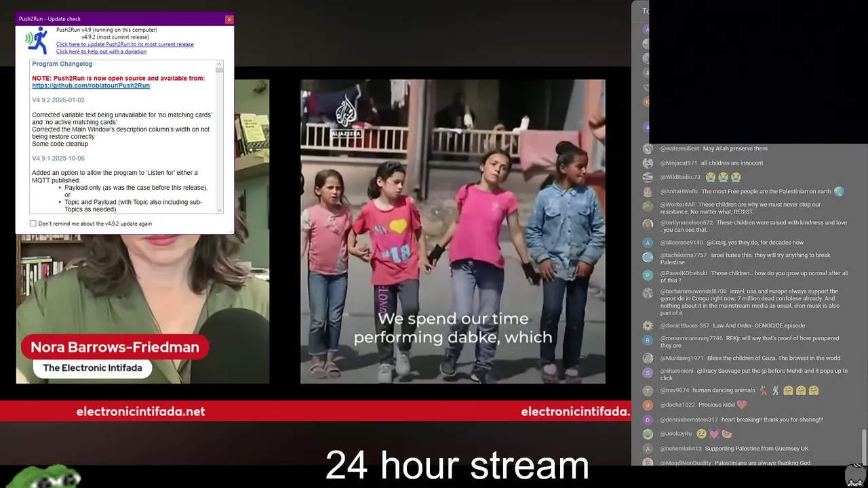Click the username @ronanmcareavey7746 in chat
The width and height of the screenshot is (868, 488).
coord(691,339)
